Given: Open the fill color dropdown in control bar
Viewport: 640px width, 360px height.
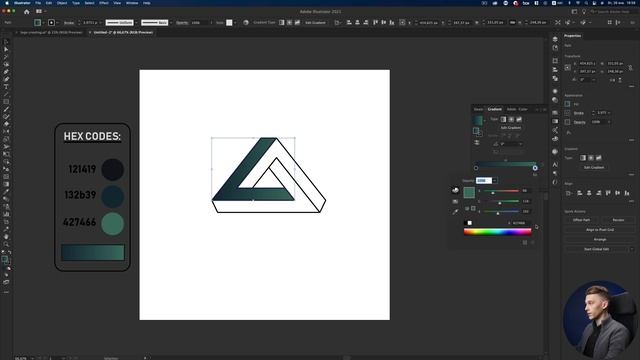Looking at the screenshot, I should point(43,22).
